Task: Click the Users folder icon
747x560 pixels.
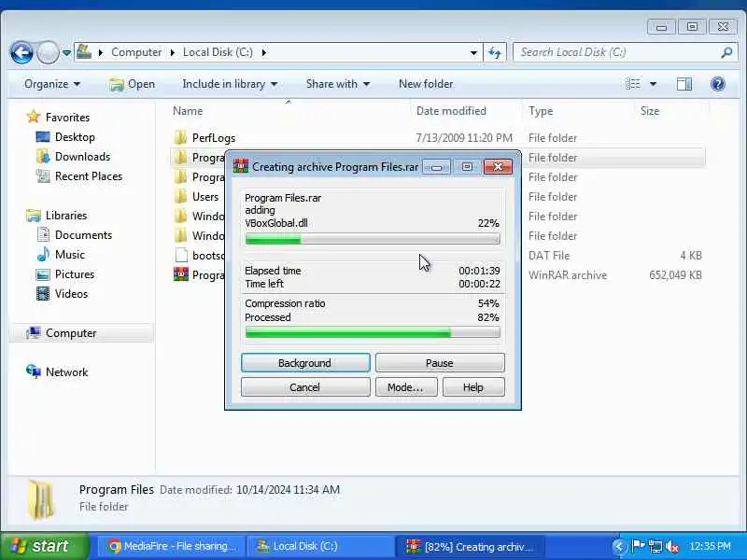Action: coord(180,196)
